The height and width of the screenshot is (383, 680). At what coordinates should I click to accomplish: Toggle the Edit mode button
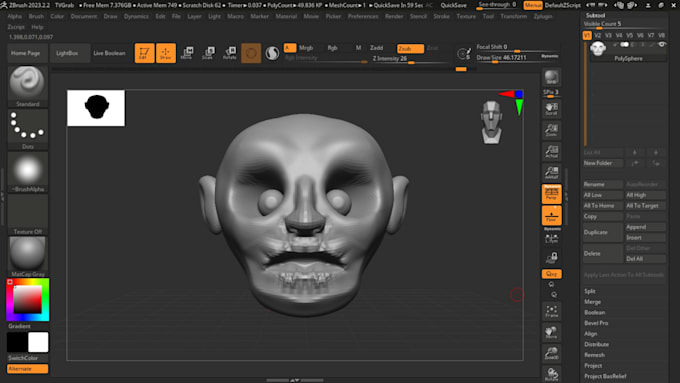[x=144, y=53]
